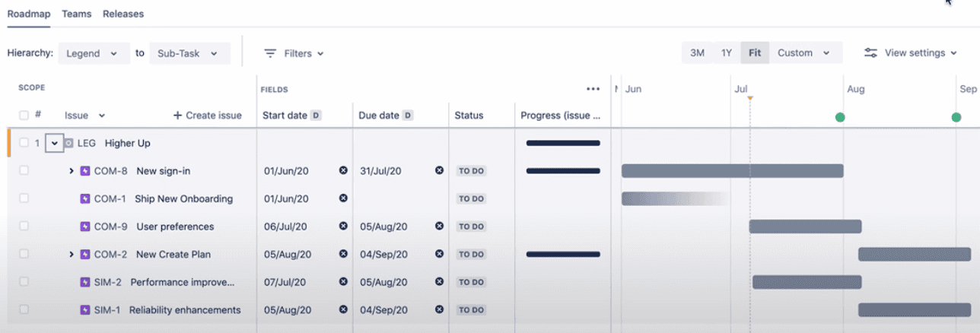Clear the COM-2 due date
This screenshot has width=980, height=333.
tap(439, 254)
